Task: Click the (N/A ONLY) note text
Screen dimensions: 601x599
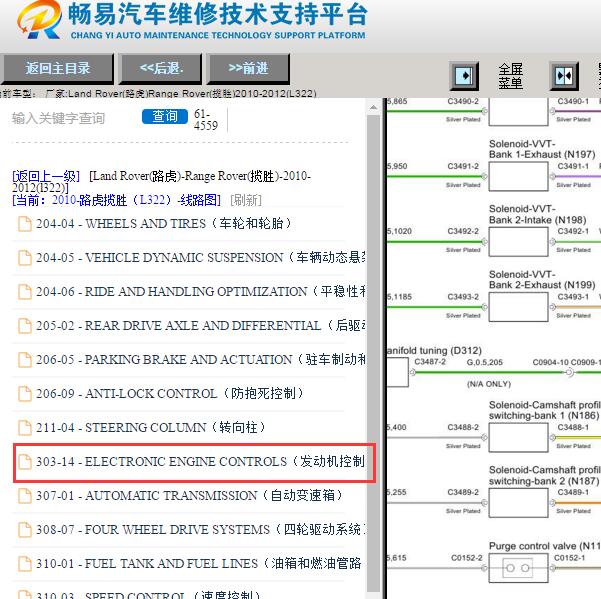Action: tap(489, 384)
